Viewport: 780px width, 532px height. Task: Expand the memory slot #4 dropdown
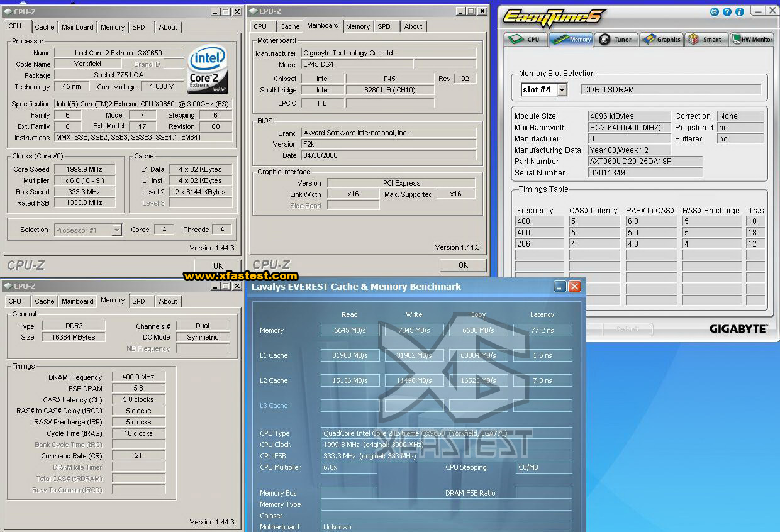point(562,90)
